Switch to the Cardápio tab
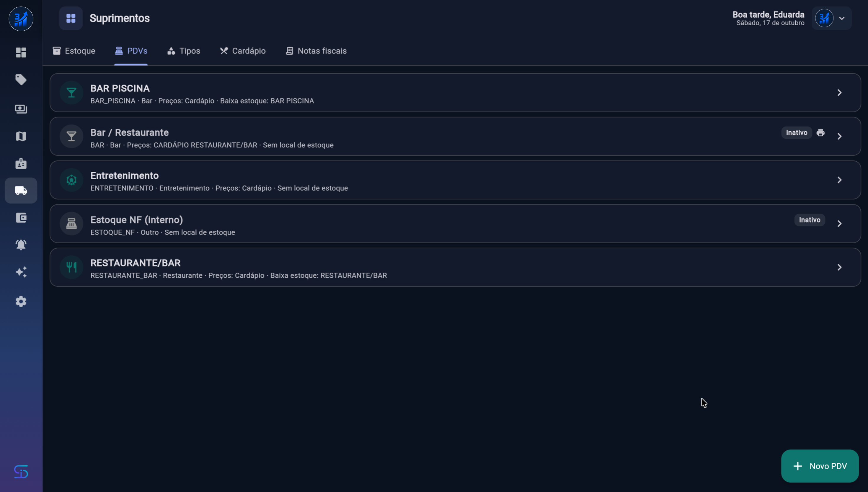Viewport: 868px width, 492px height. click(x=243, y=51)
